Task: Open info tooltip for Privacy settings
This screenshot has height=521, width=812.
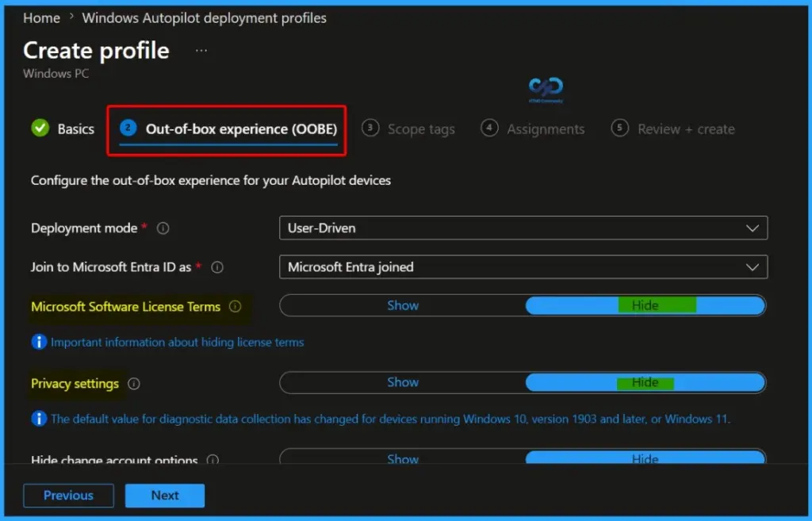Action: [133, 384]
